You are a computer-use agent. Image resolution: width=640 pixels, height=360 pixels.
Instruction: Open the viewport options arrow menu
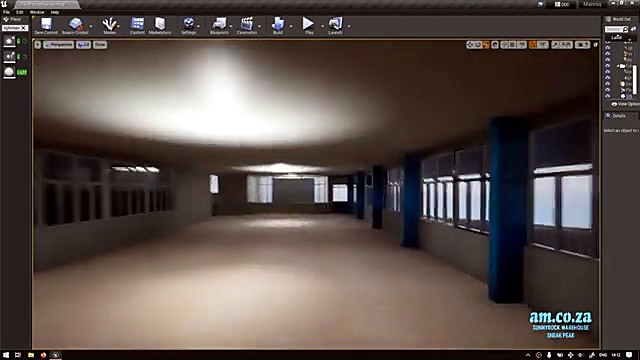38,45
